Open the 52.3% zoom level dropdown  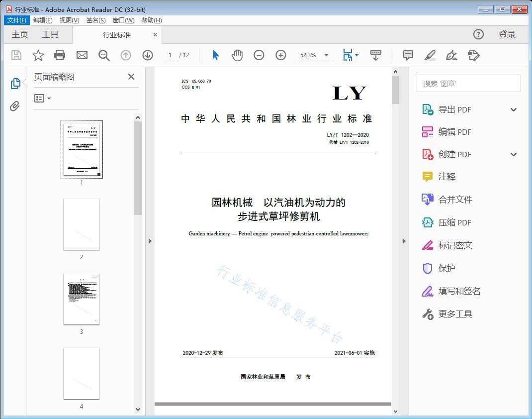314,55
